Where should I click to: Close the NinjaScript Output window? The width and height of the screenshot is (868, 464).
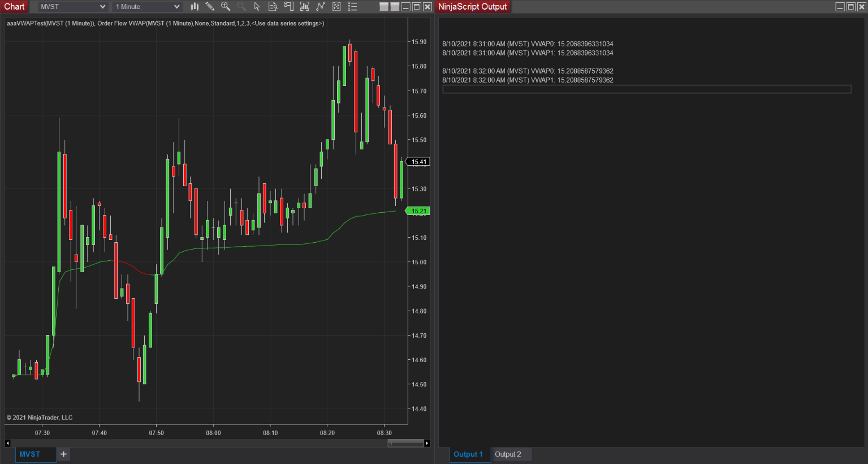pos(862,7)
